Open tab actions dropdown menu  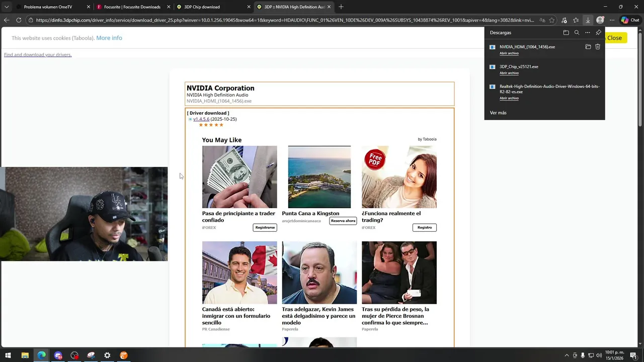[7, 7]
